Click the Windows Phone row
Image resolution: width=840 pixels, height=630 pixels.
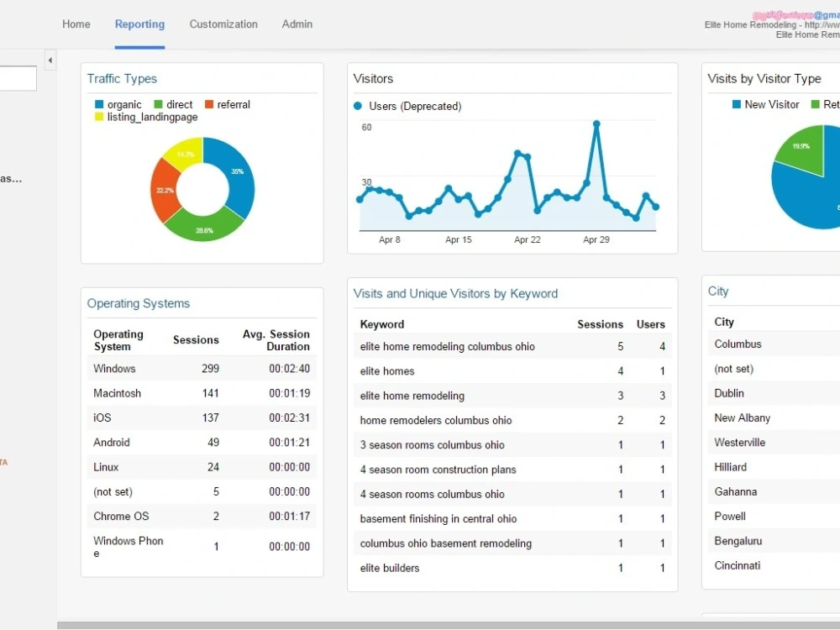(202, 547)
